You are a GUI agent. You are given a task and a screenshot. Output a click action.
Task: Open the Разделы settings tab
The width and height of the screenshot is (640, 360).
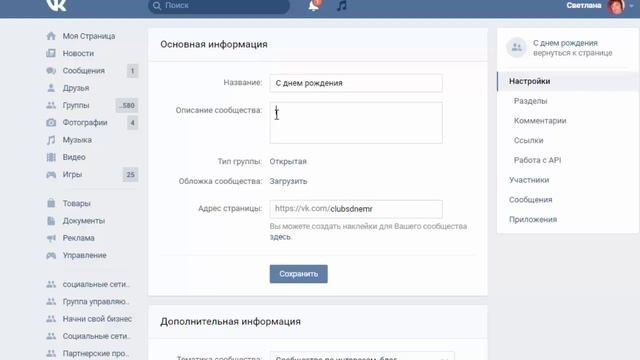tap(530, 101)
